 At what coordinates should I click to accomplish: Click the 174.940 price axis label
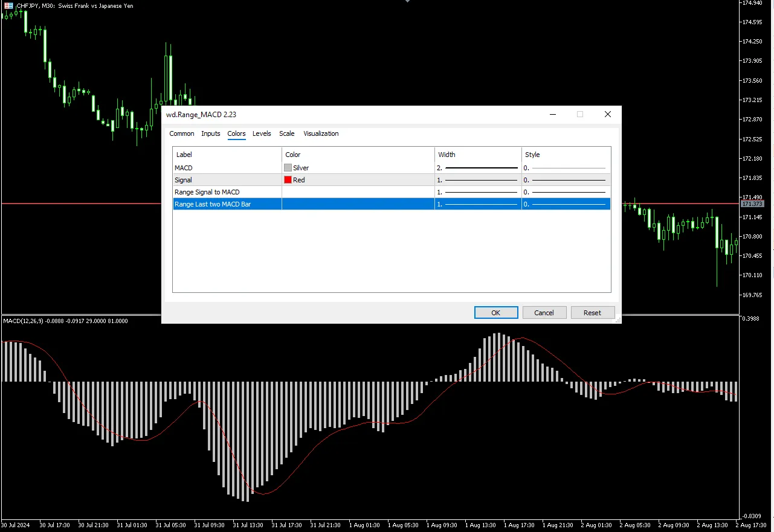coord(752,3)
